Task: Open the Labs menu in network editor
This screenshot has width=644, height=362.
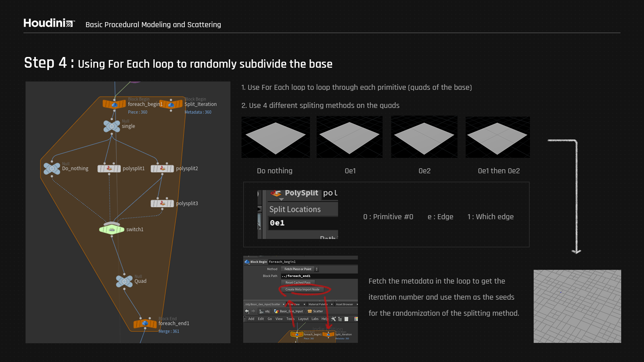Action: pos(315,319)
